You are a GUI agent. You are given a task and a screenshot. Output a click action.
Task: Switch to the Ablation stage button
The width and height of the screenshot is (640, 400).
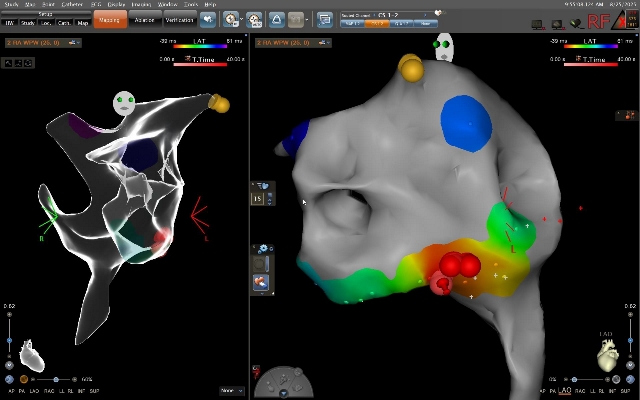point(144,19)
